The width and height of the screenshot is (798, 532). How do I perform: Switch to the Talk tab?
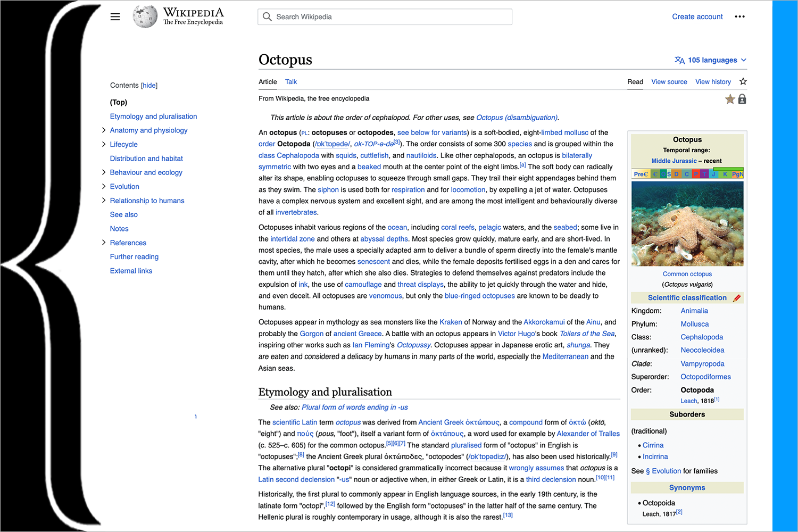point(290,82)
